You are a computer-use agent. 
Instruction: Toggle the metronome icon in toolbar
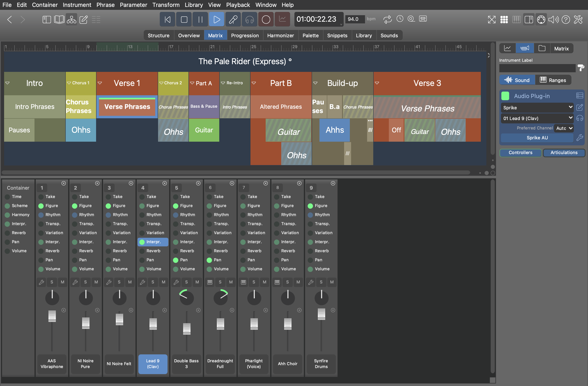coord(400,19)
